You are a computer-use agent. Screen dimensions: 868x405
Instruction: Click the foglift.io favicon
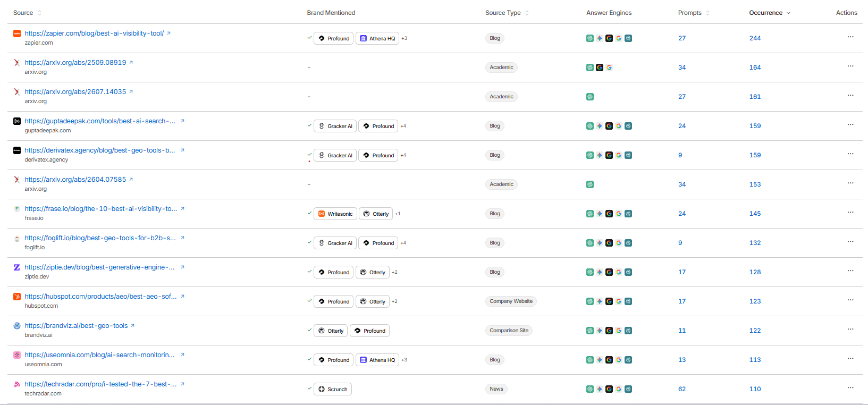[17, 238]
